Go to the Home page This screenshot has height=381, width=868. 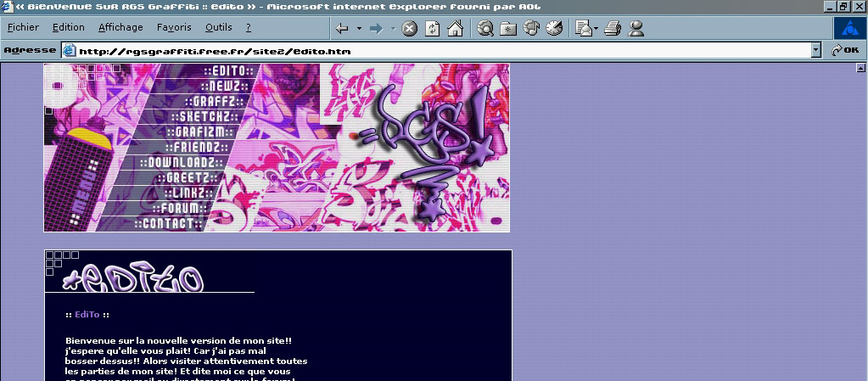(x=455, y=28)
